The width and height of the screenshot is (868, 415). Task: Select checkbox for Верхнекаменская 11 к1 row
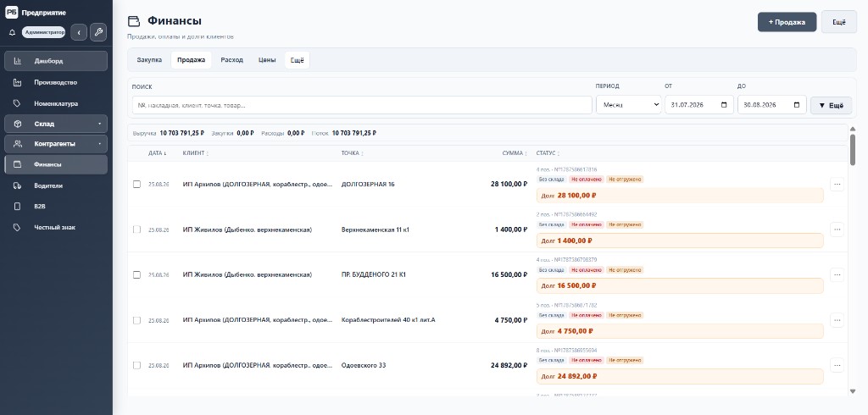(136, 230)
